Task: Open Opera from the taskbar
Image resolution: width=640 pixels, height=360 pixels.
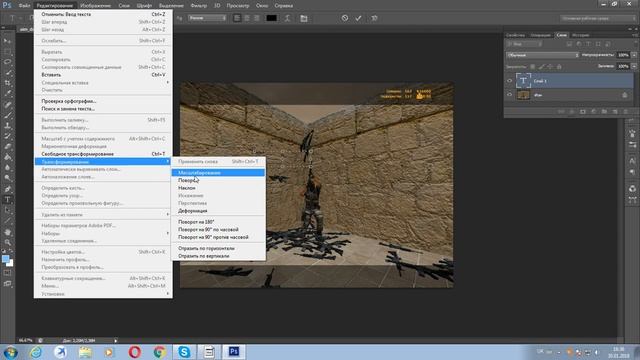Action: [135, 351]
